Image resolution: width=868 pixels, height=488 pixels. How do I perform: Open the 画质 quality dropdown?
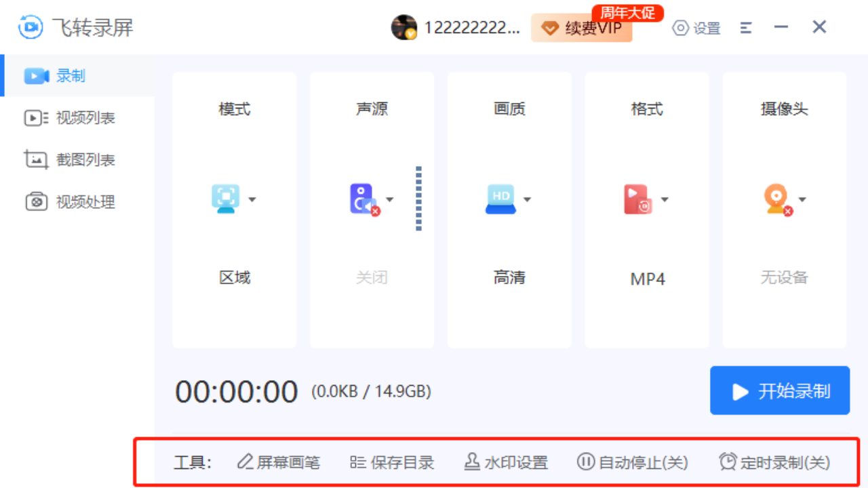coord(528,199)
